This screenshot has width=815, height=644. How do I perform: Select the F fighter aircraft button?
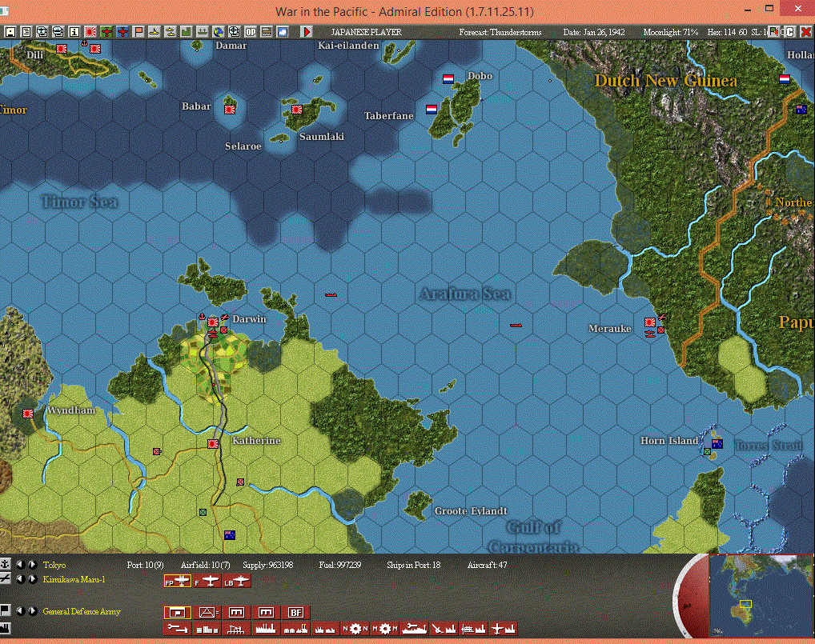click(x=207, y=581)
